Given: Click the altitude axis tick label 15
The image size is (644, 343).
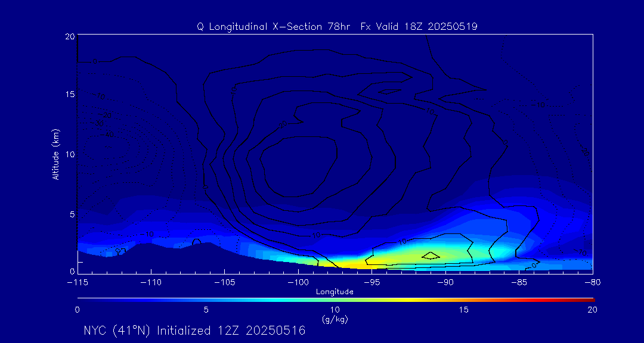Looking at the screenshot, I should [69, 94].
